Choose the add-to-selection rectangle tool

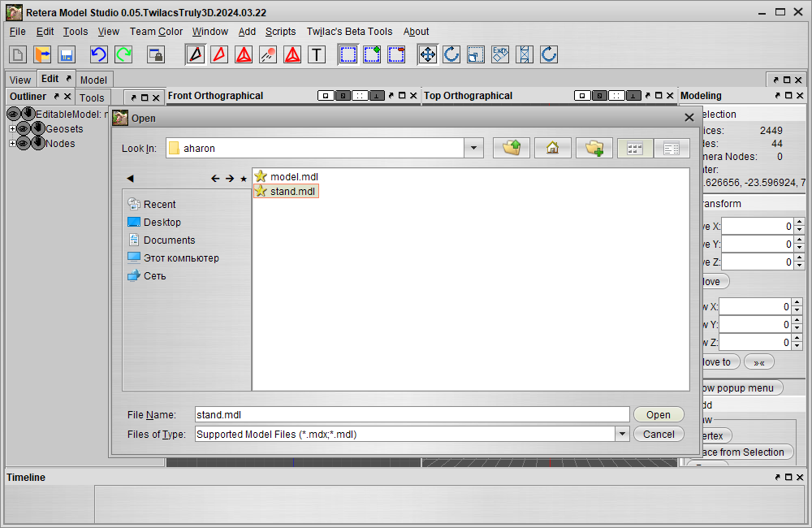pos(372,54)
